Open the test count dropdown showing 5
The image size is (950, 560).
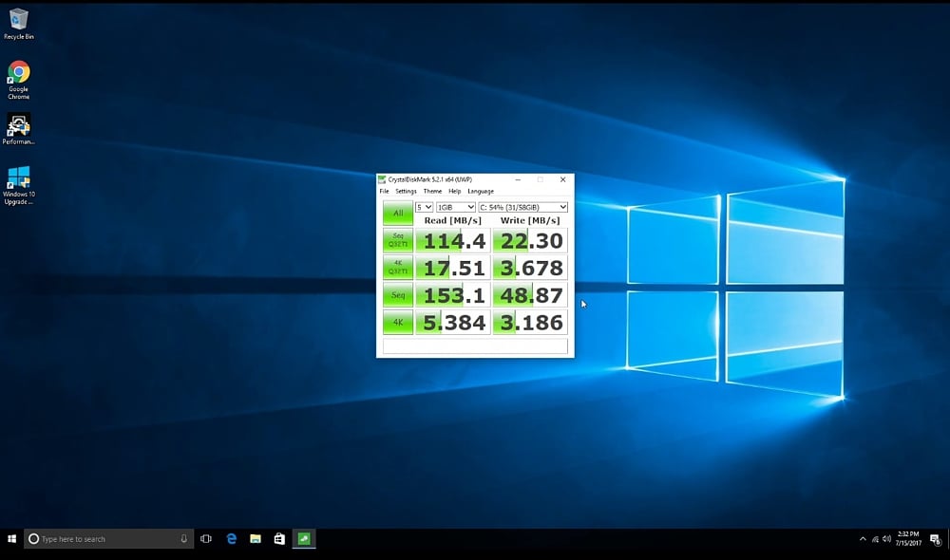[424, 207]
